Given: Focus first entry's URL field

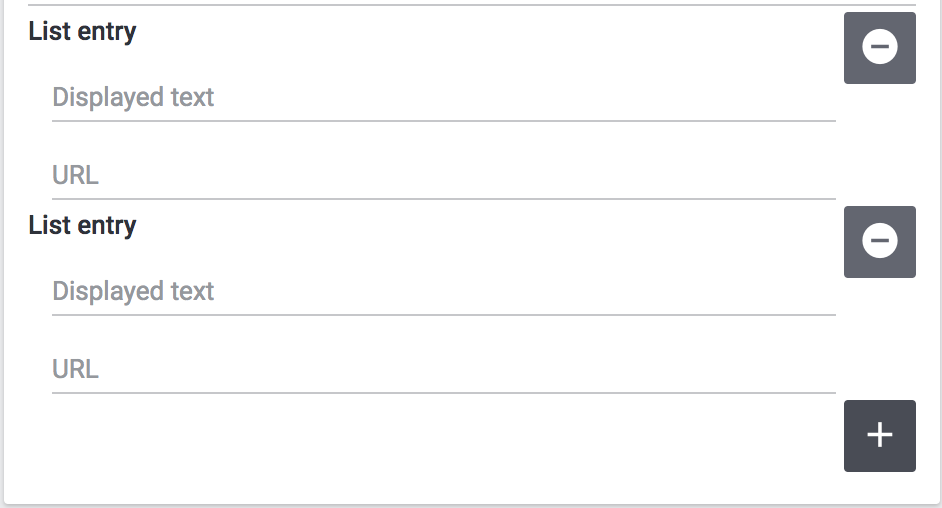Looking at the screenshot, I should 443,176.
